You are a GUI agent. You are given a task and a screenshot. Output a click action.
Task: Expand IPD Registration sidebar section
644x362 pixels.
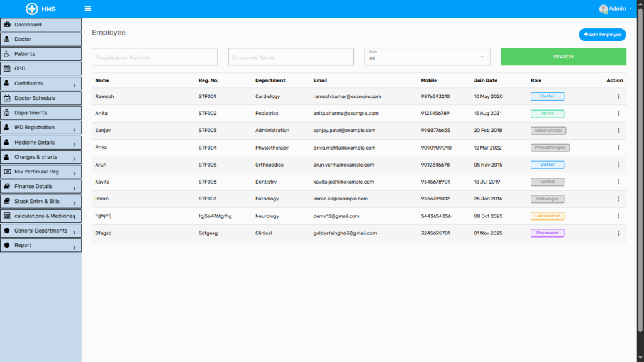point(74,129)
